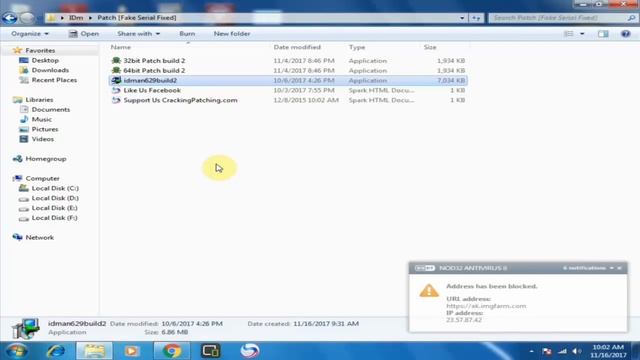
Task: Click the warning triangle in NOD32 alert
Action: click(429, 291)
